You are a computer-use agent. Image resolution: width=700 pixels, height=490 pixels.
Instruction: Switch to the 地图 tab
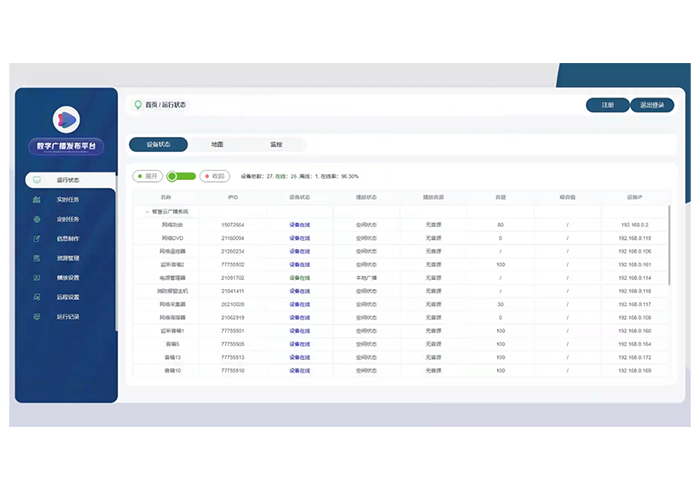pyautogui.click(x=218, y=144)
